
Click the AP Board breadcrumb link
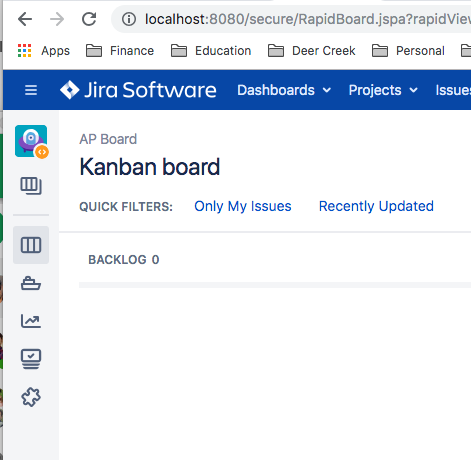108,139
